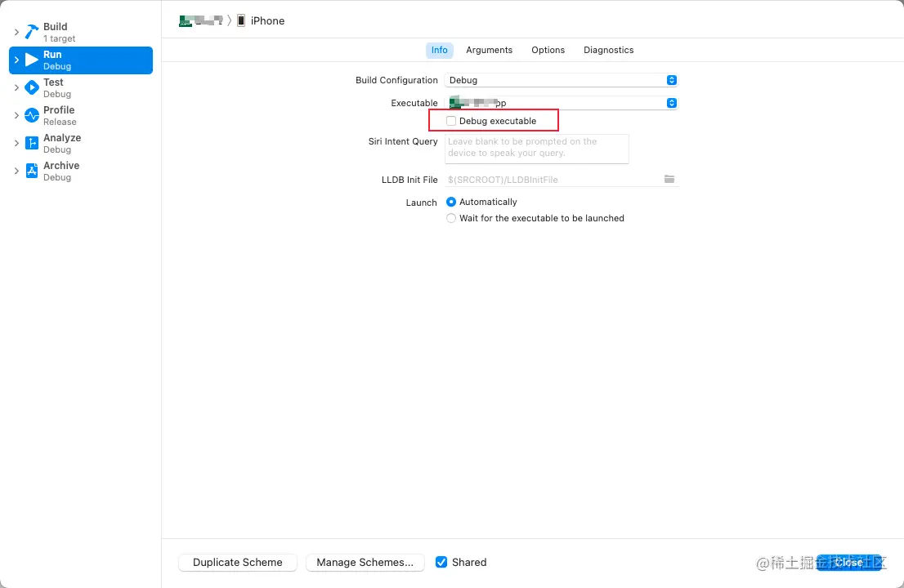Expand the Archive action chevron
The image size is (904, 588).
point(16,171)
